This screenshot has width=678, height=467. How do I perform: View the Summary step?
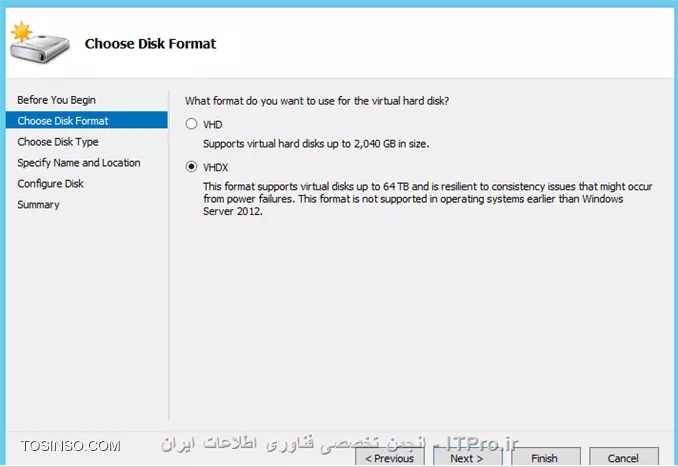[x=38, y=205]
